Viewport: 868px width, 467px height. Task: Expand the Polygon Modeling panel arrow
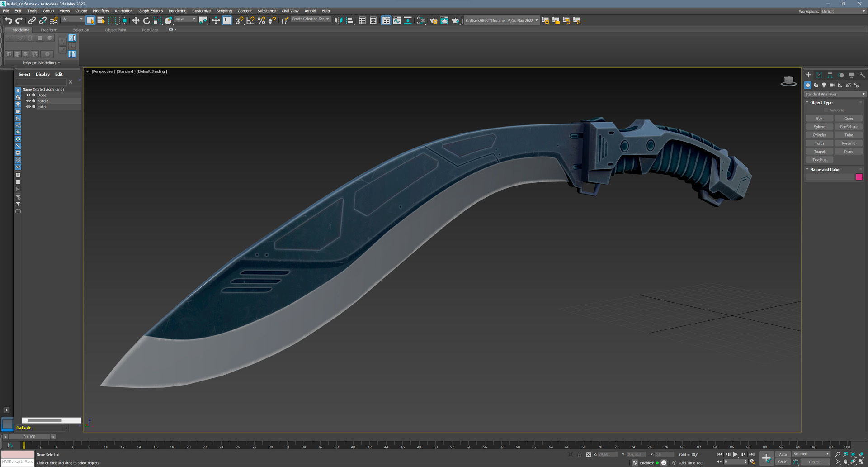(x=59, y=63)
